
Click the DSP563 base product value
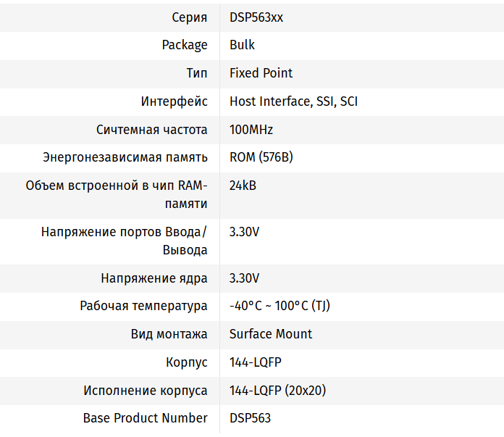click(250, 418)
